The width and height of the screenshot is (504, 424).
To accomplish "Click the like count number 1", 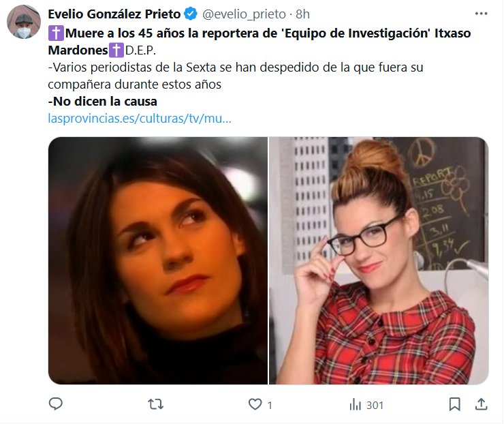I will 270,405.
